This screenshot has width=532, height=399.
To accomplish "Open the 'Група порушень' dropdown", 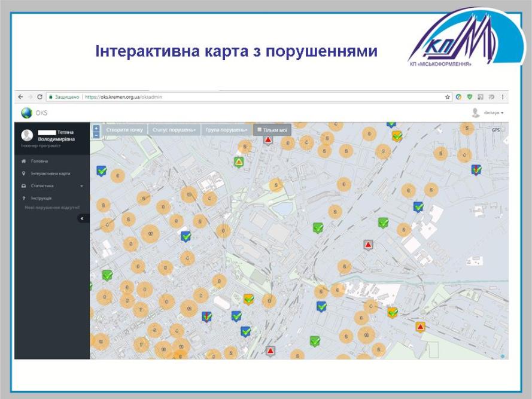I will click(226, 130).
